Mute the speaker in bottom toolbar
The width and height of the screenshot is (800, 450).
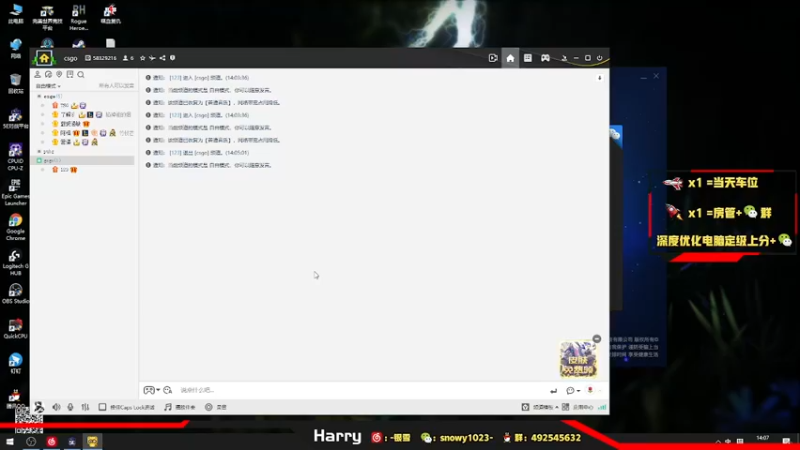[56, 407]
